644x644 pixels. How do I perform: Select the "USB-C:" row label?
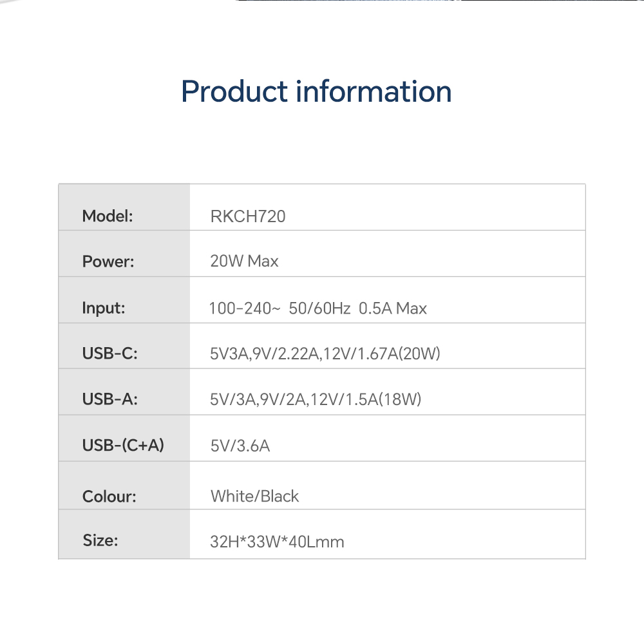[110, 354]
